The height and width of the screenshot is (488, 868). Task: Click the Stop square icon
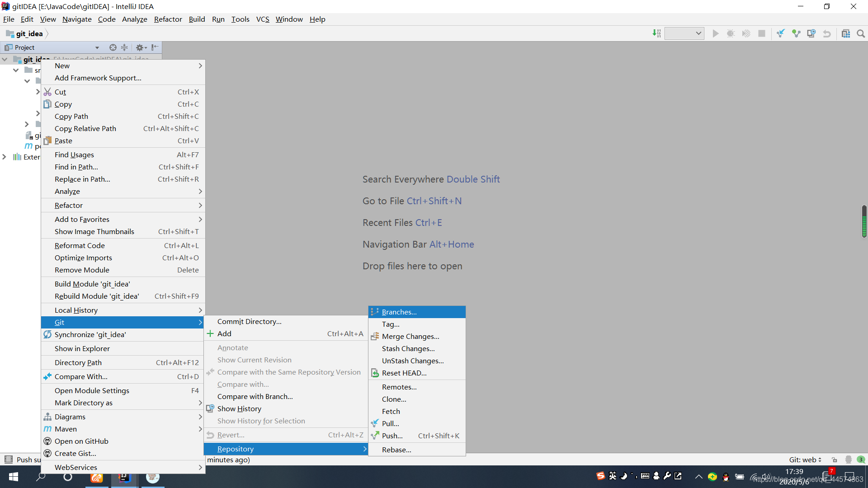pos(762,33)
